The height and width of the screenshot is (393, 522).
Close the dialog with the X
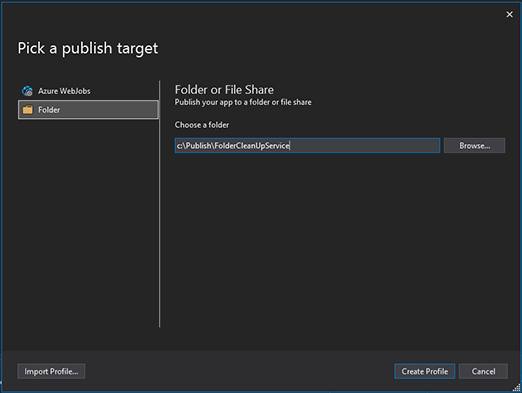tap(509, 14)
